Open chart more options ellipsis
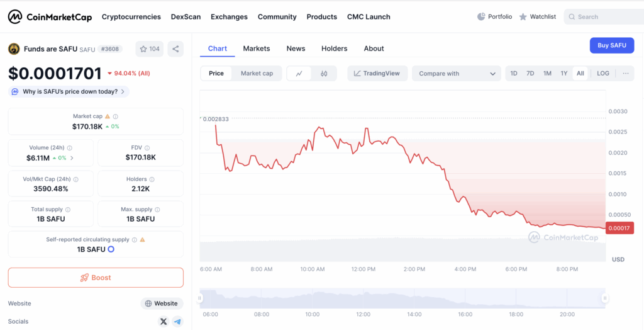Image resolution: width=644 pixels, height=330 pixels. pyautogui.click(x=625, y=74)
